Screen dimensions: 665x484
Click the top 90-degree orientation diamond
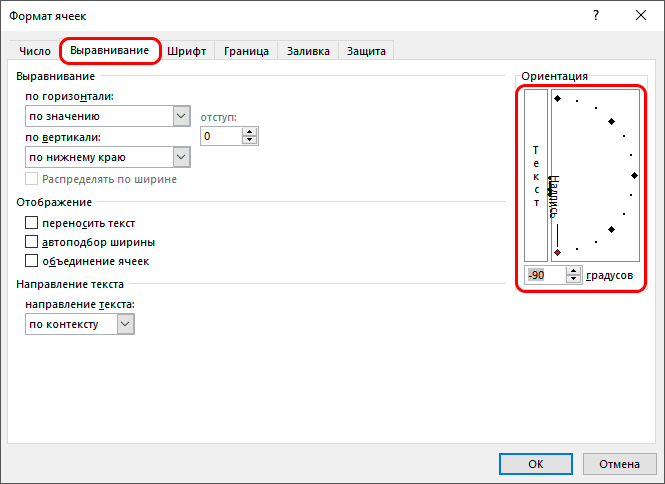point(558,98)
